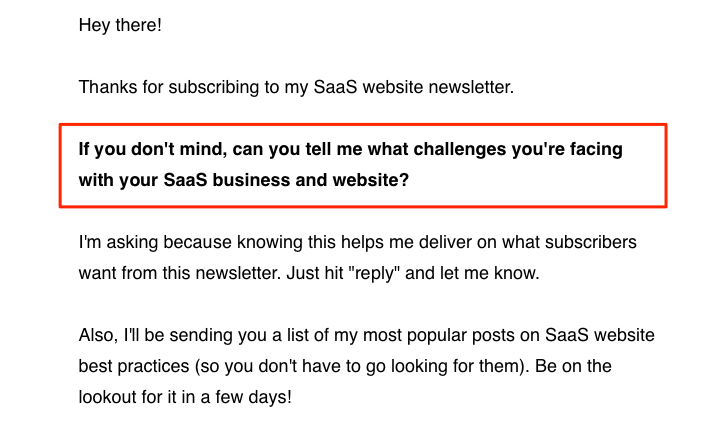Click the "Hey there!" greeting line

[120, 25]
